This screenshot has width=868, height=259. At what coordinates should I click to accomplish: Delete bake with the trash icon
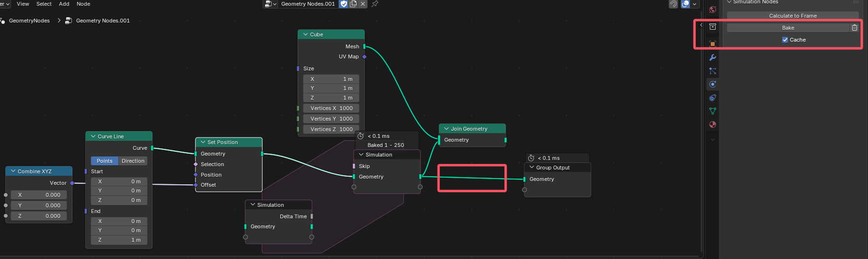tap(855, 28)
